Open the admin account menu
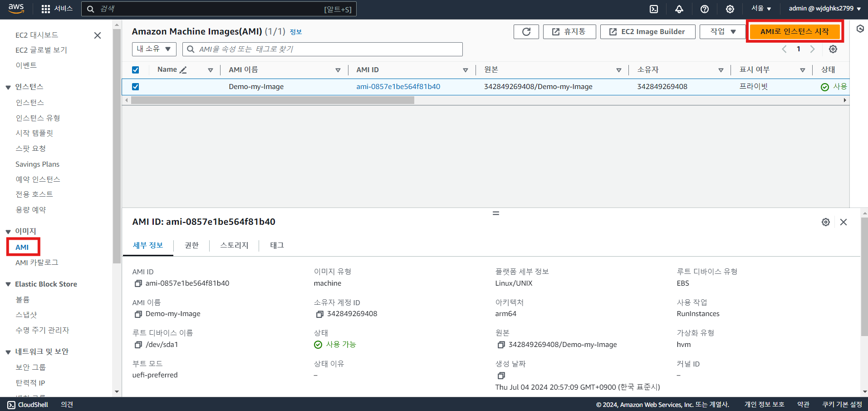This screenshot has height=411, width=868. coord(825,9)
